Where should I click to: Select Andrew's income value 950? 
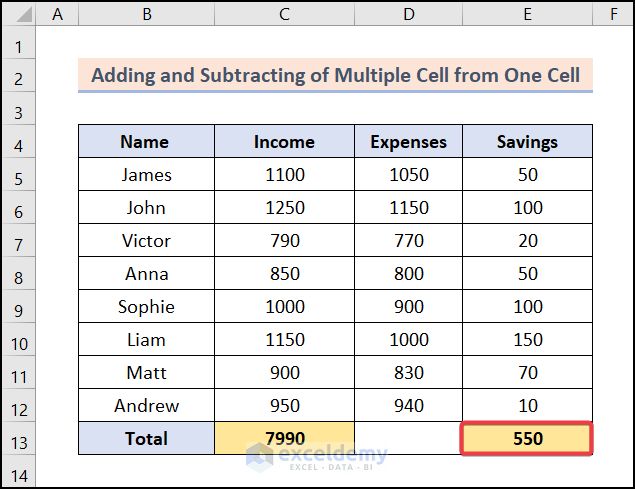pos(284,406)
